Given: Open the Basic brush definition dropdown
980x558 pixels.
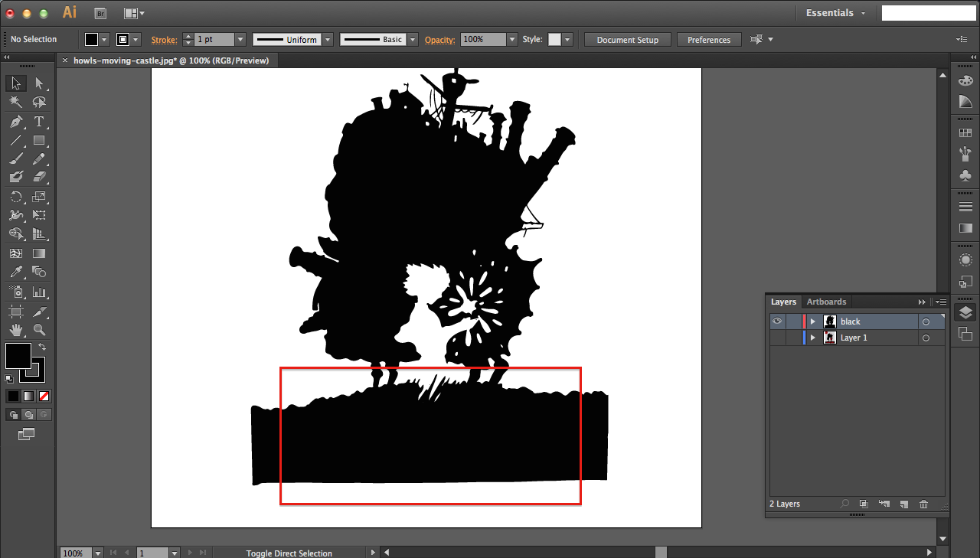Looking at the screenshot, I should pos(413,39).
